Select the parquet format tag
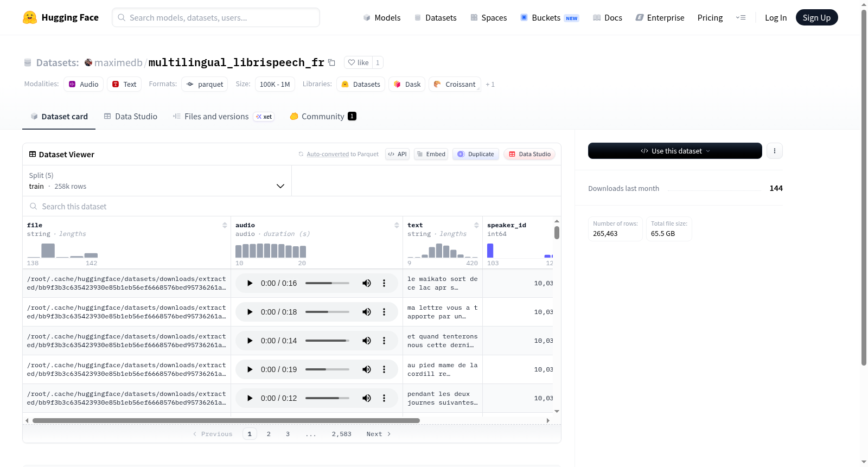This screenshot has width=868, height=467. point(205,84)
